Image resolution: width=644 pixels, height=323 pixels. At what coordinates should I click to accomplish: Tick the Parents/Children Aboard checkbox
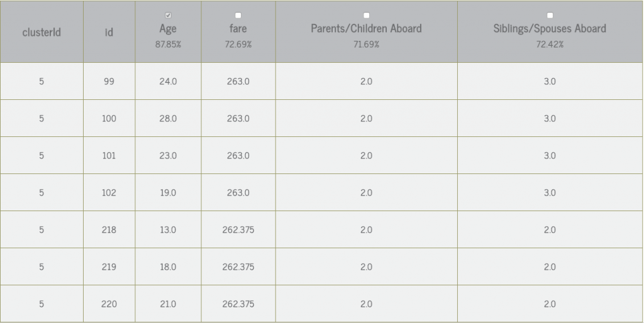(367, 15)
